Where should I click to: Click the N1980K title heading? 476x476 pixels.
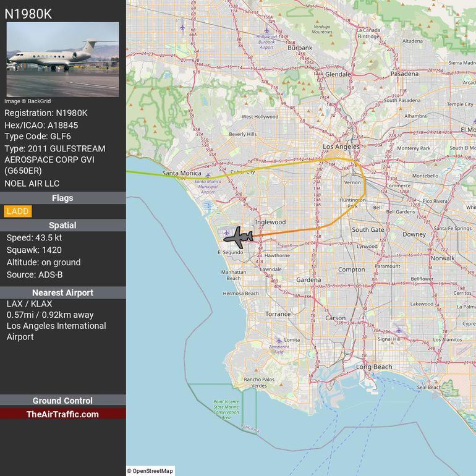(28, 14)
